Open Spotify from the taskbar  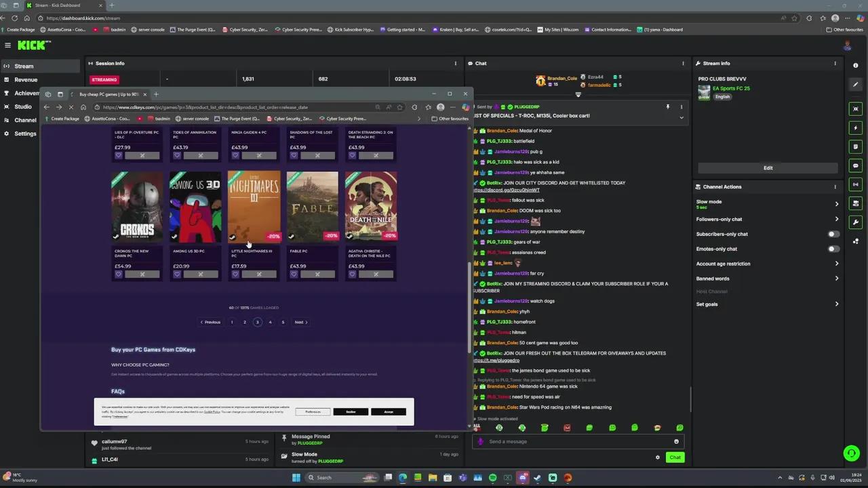pos(492,478)
